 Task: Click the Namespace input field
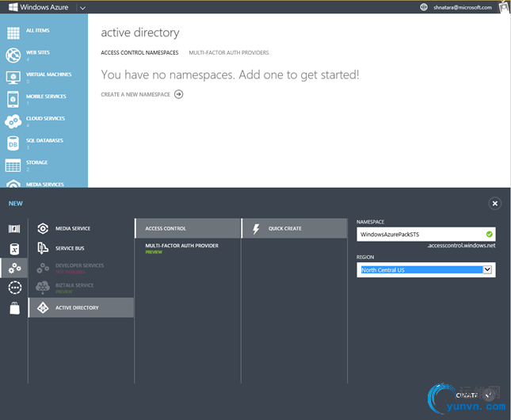pyautogui.click(x=426, y=234)
